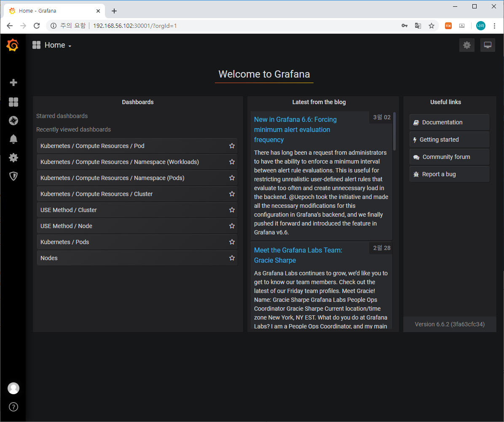Open the Chrome profile avatar
The height and width of the screenshot is (422, 504).
tap(480, 26)
